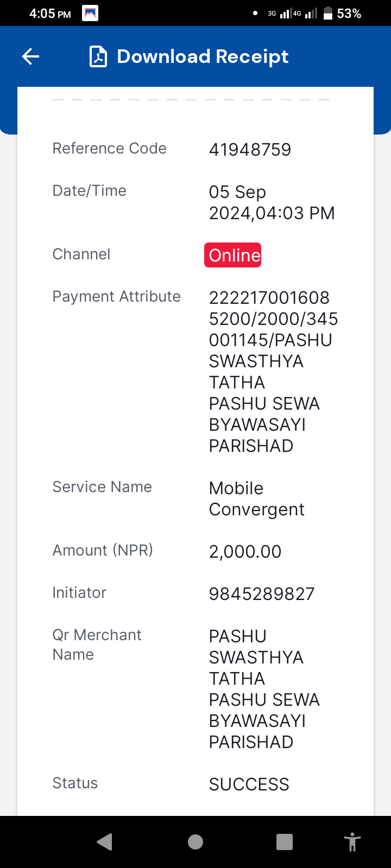Tap the amount value 2,000.00

coord(245,552)
